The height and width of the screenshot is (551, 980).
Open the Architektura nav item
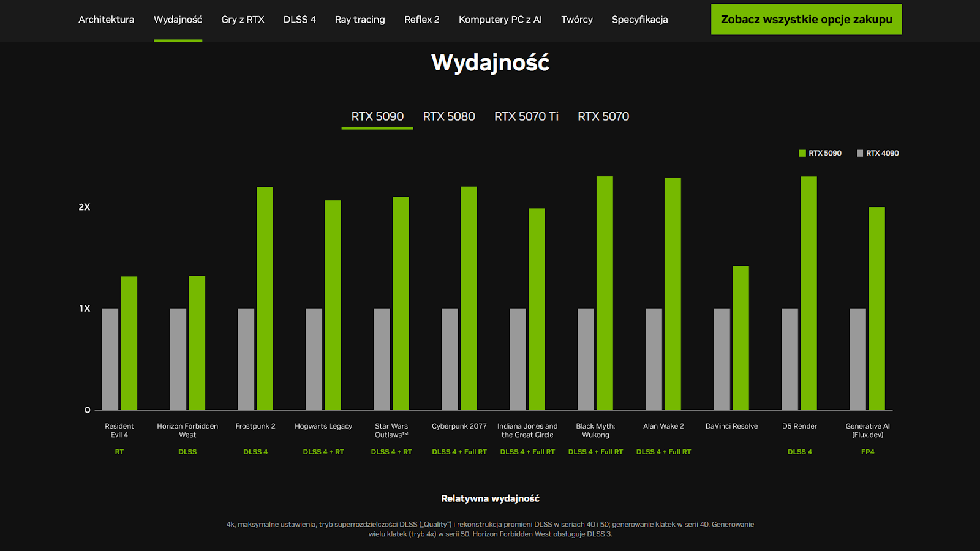pyautogui.click(x=106, y=20)
